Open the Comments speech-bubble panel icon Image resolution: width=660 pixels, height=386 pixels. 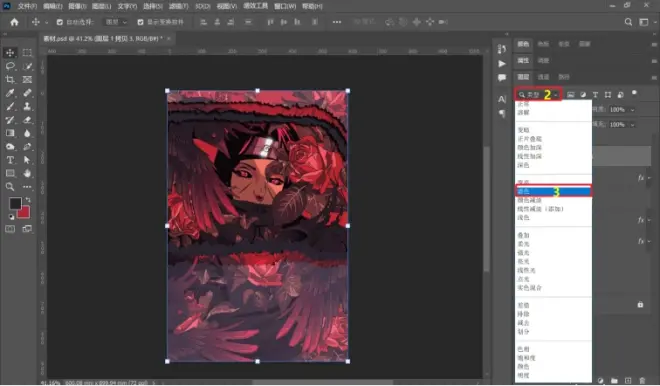(x=502, y=78)
